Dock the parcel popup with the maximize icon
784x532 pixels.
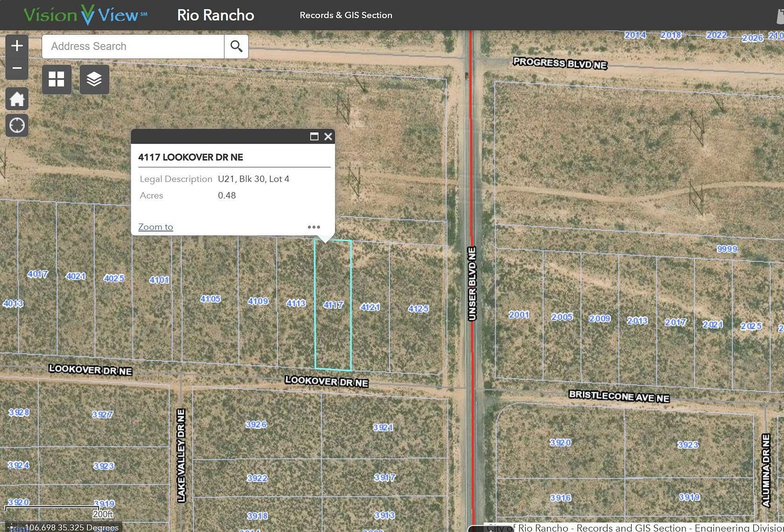(314, 137)
